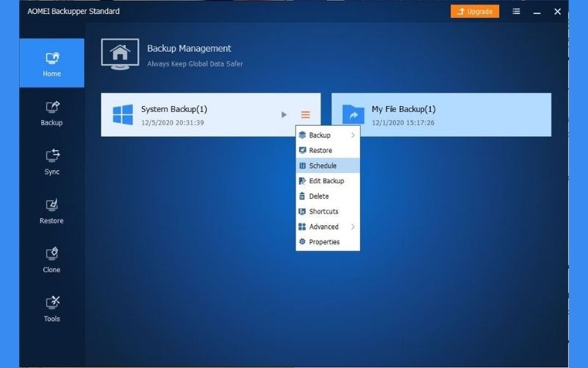Select the My File Backup(1) task card
The height and width of the screenshot is (368, 588).
(442, 115)
